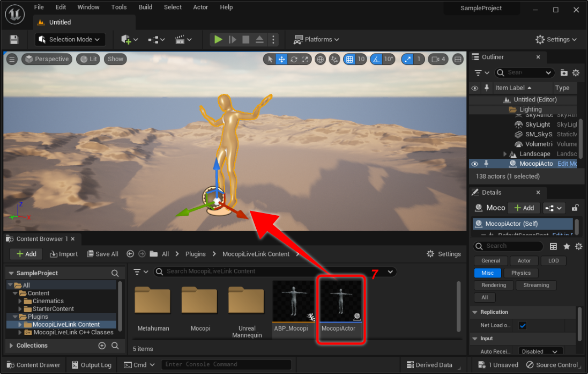
Task: Select the translate (move) tool in viewport
Action: [281, 60]
